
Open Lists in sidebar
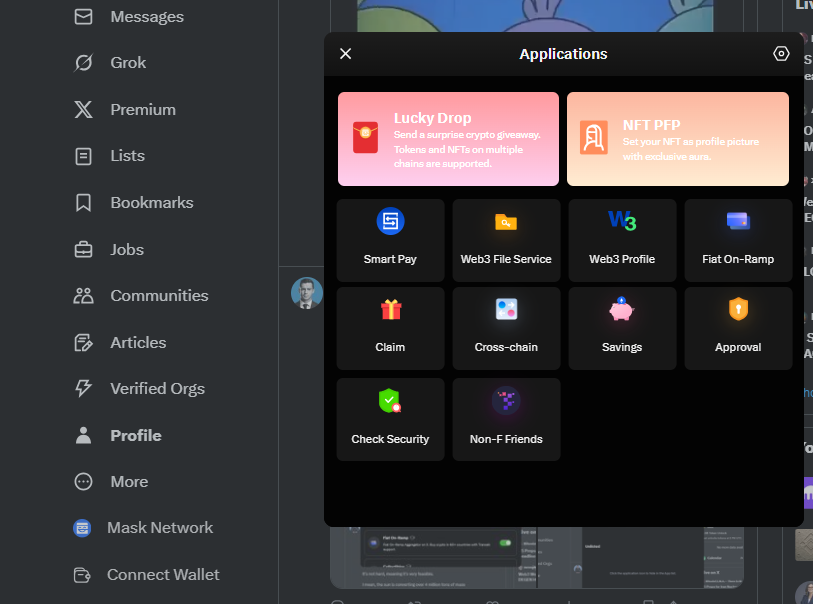click(x=109, y=156)
